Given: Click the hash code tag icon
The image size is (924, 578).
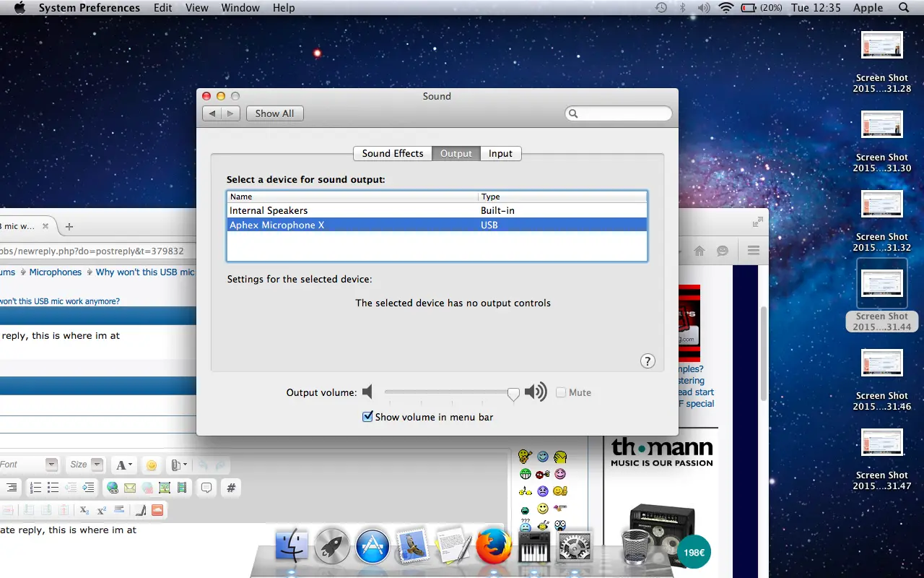Looking at the screenshot, I should (231, 488).
